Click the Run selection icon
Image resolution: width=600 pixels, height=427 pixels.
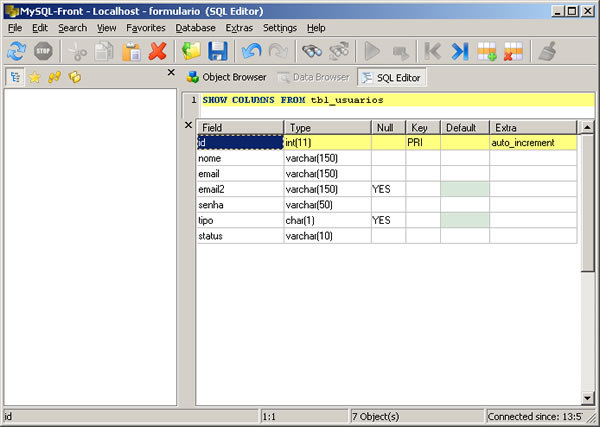(400, 51)
